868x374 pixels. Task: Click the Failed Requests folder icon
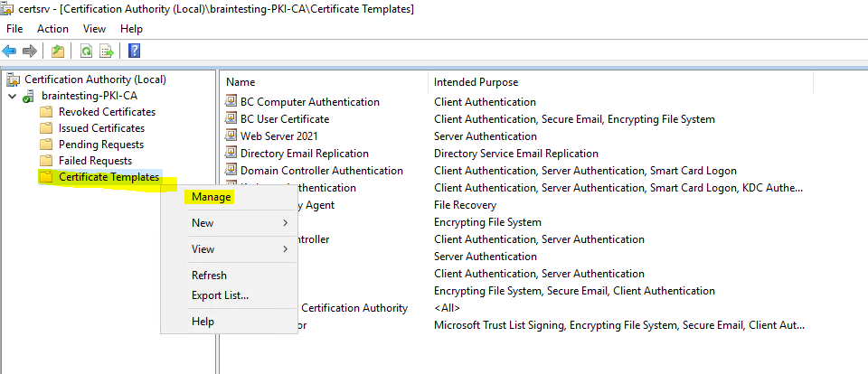pos(46,161)
